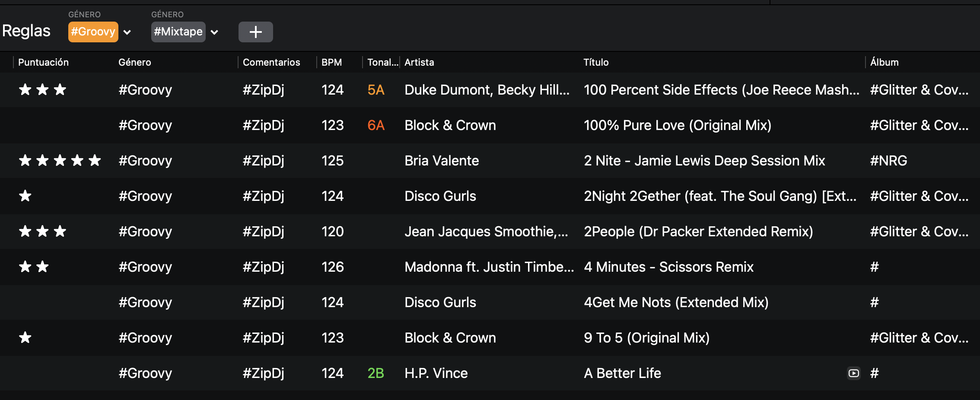Sort tracks by the BPM column header
This screenshot has width=980, height=400.
tap(332, 62)
